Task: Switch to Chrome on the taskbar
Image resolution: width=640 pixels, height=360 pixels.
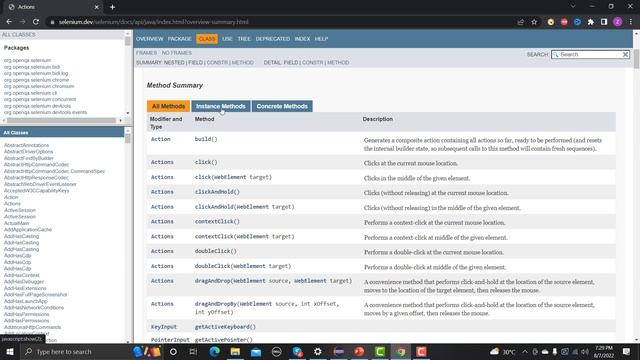Action: click(400, 351)
